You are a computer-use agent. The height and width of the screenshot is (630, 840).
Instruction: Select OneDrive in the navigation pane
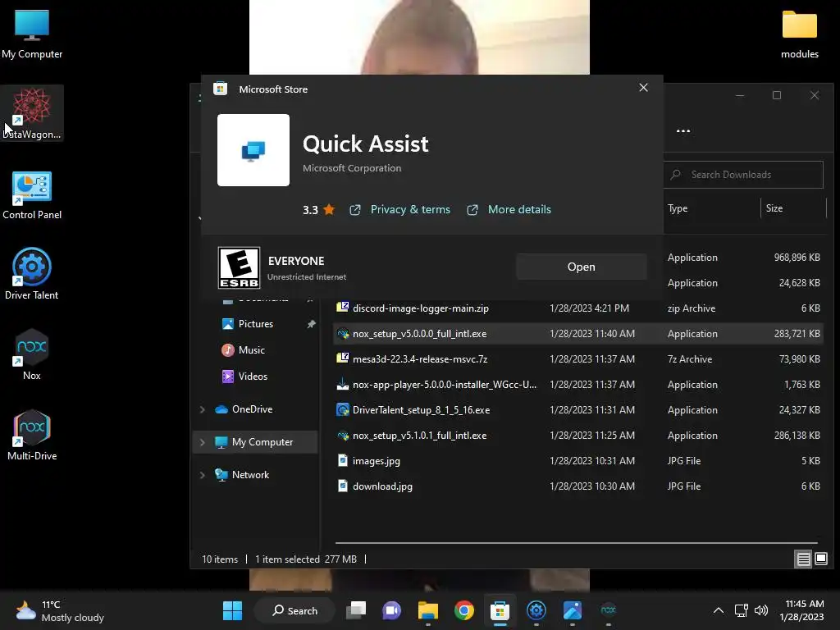(x=252, y=409)
